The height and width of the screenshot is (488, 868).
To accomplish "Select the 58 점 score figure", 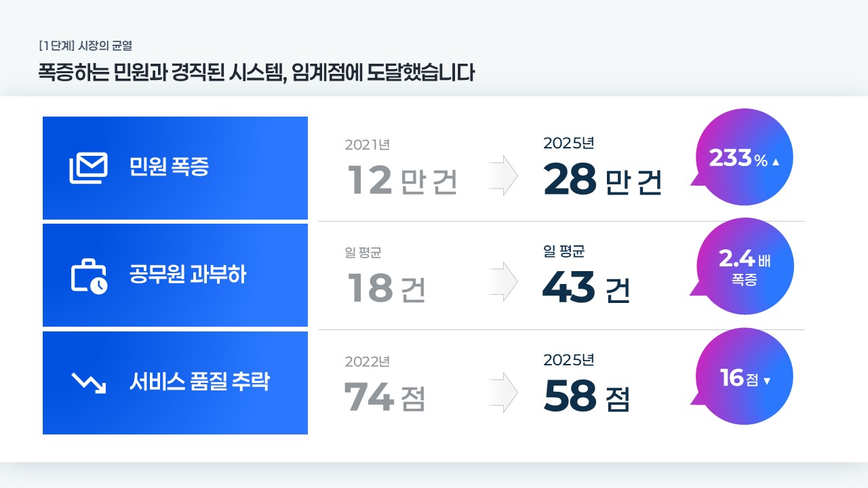I will pyautogui.click(x=587, y=397).
